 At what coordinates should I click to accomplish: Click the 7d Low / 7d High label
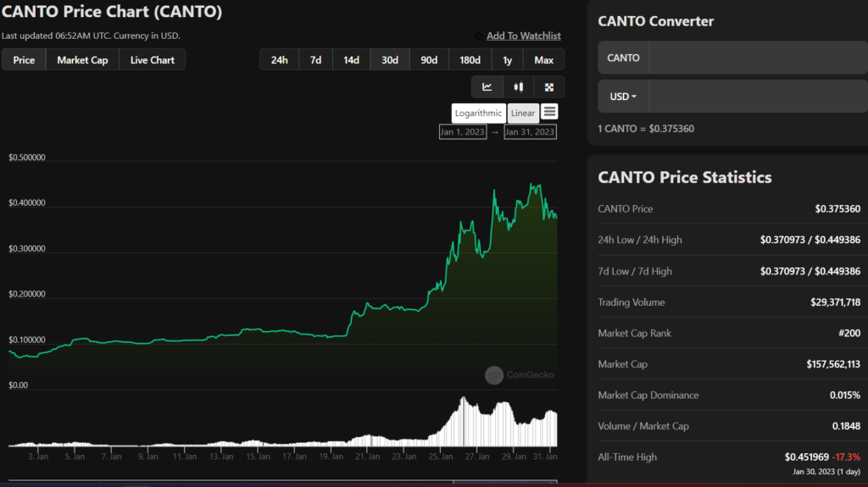tap(635, 271)
